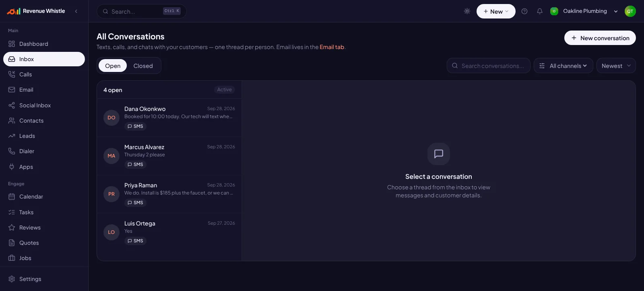The width and height of the screenshot is (644, 291).
Task: Open Marcus Alvarez's conversation
Action: [169, 156]
